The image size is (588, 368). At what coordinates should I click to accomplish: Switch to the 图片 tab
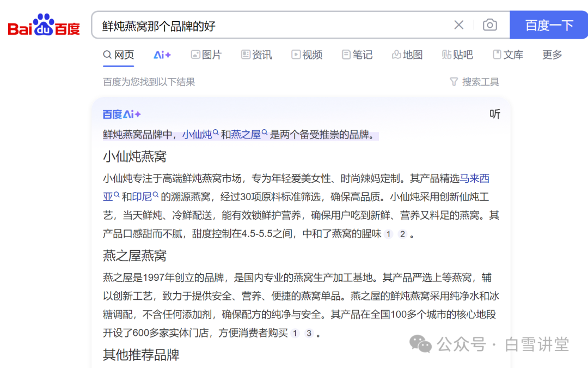[206, 55]
